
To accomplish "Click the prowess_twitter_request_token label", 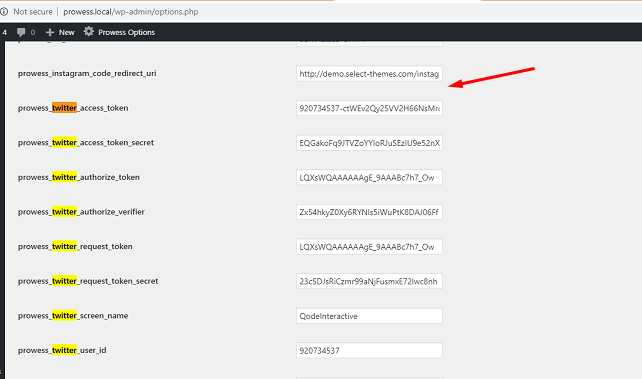I will [75, 246].
